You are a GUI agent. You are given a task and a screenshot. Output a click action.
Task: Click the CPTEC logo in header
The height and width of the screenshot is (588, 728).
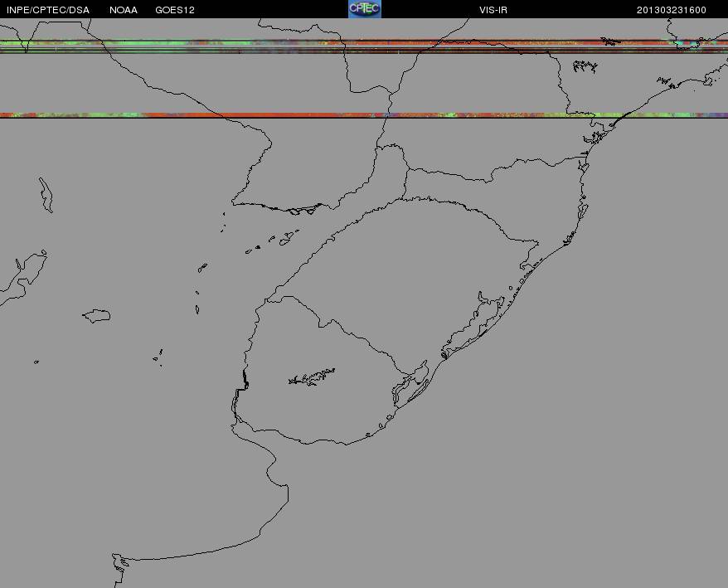coord(365,9)
